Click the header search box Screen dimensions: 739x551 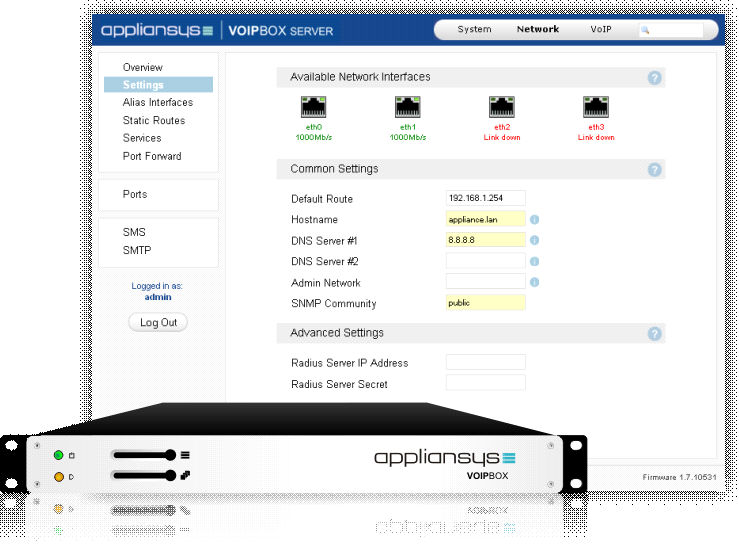(671, 30)
